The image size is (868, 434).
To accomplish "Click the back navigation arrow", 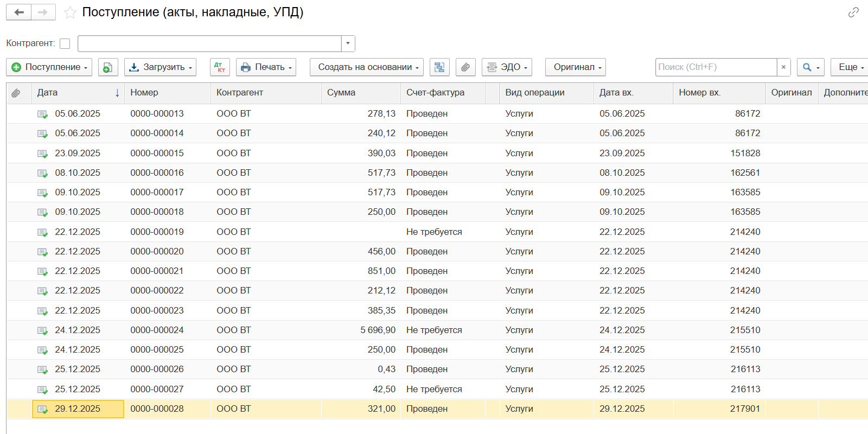I will (x=19, y=12).
